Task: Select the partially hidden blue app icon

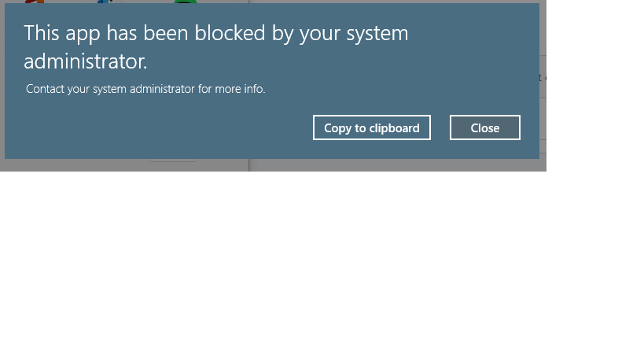Action: pos(105,2)
